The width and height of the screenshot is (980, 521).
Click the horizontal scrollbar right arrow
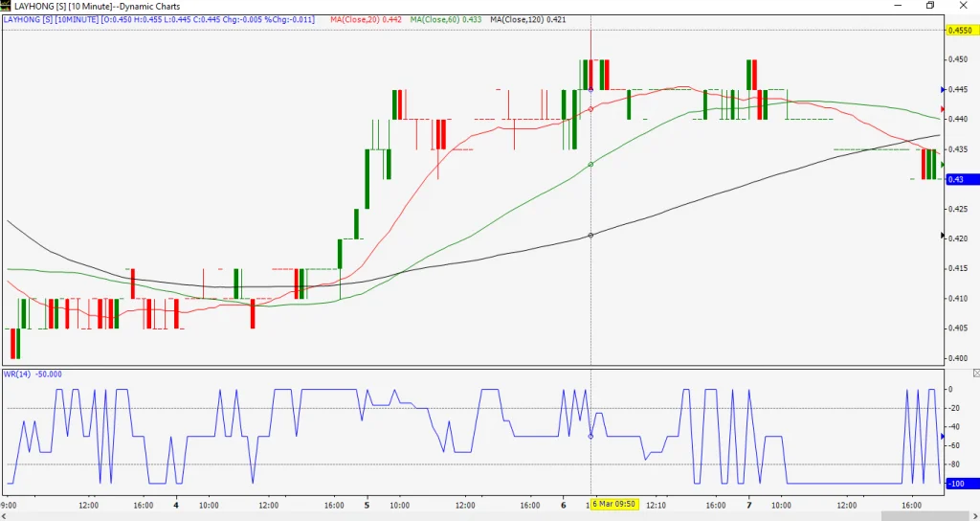(x=974, y=516)
